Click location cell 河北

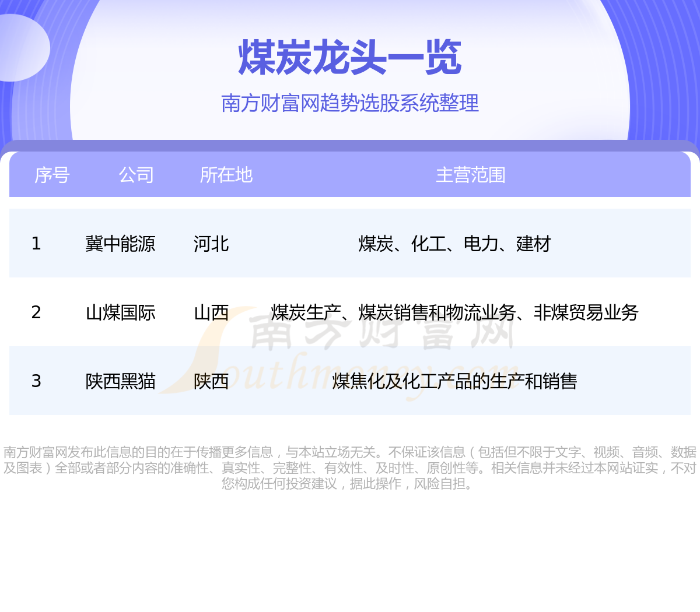[211, 244]
